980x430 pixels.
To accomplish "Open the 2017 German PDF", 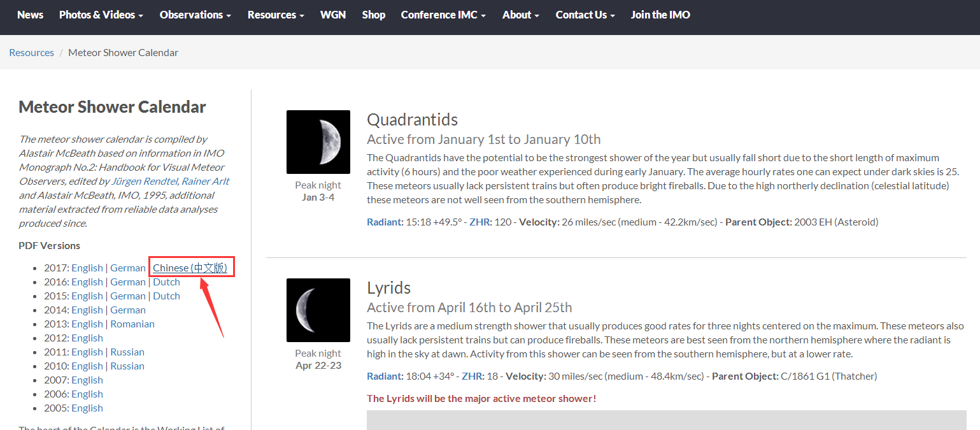I will pyautogui.click(x=128, y=268).
